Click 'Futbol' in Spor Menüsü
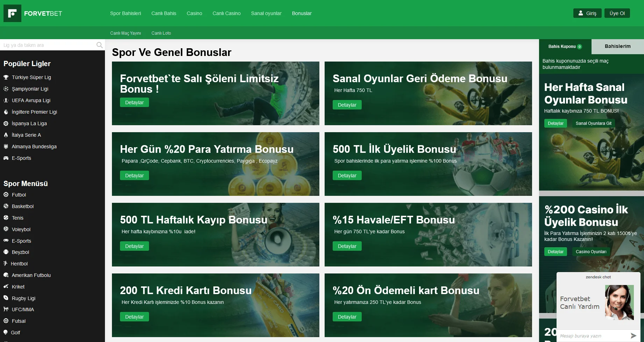Image resolution: width=644 pixels, height=342 pixels. [19, 195]
